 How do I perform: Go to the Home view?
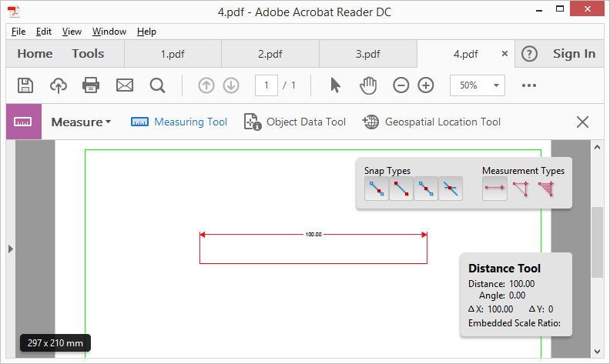tap(35, 54)
